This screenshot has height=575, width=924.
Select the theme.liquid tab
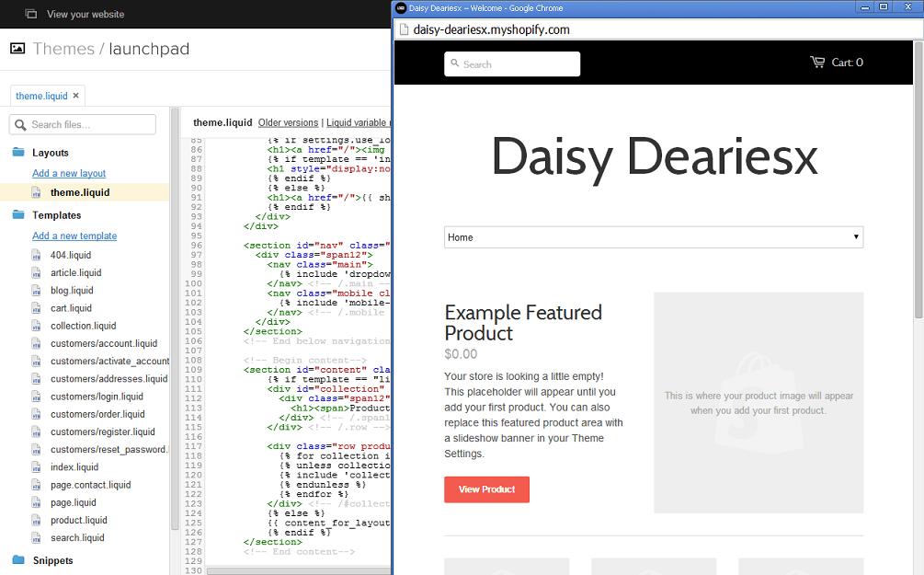pos(41,96)
